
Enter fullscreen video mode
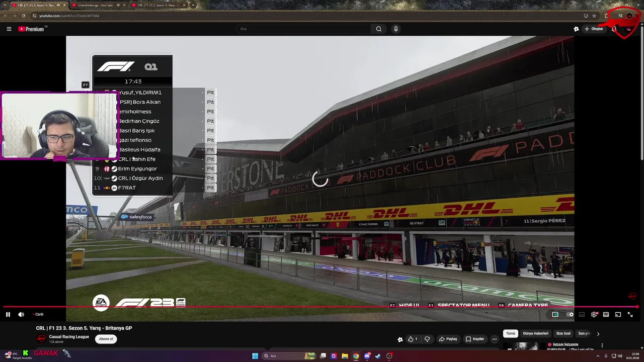[630, 314]
